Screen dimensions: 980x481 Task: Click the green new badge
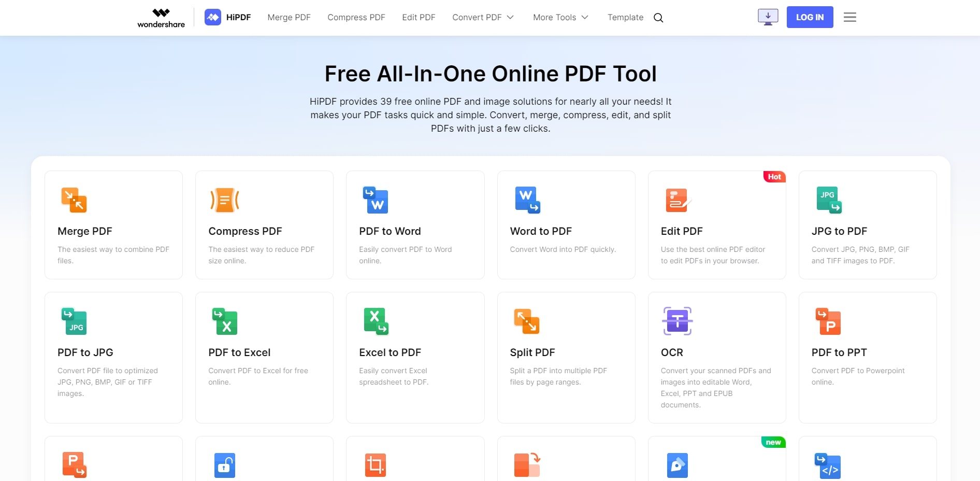773,442
